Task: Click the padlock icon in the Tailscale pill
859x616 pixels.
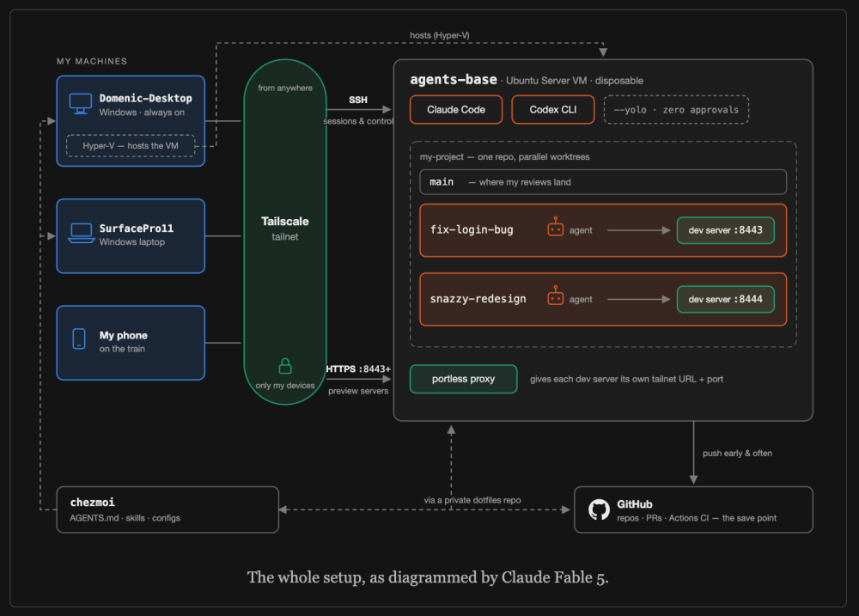Action: [285, 365]
